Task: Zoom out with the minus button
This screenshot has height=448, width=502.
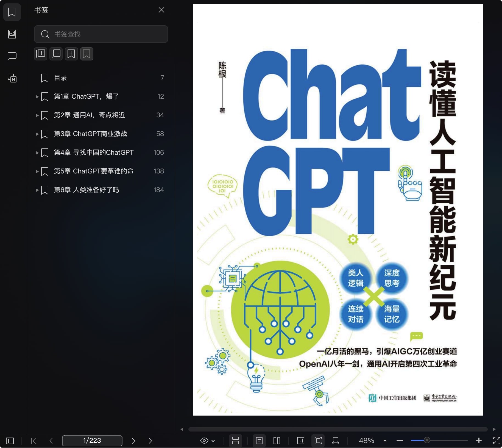Action: [400, 441]
